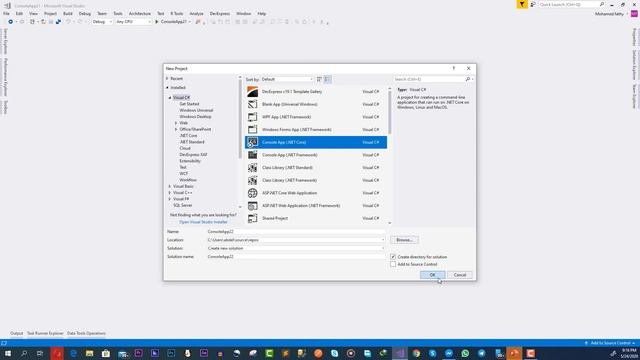The height and width of the screenshot is (360, 640).
Task: Select the Windows Desktop category
Action: tap(196, 117)
